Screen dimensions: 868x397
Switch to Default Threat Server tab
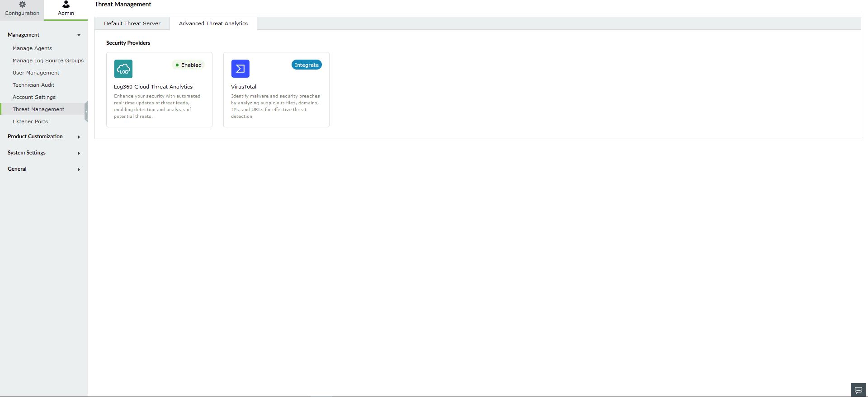(x=132, y=23)
